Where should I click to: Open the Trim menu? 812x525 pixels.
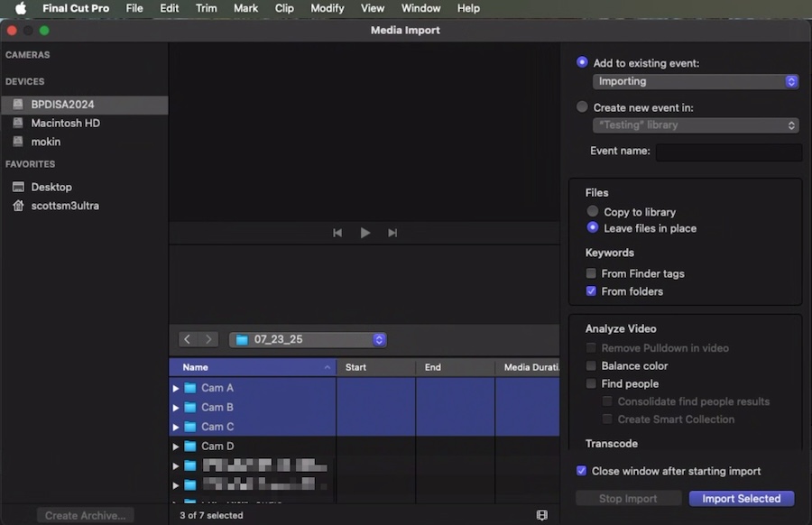pyautogui.click(x=206, y=8)
